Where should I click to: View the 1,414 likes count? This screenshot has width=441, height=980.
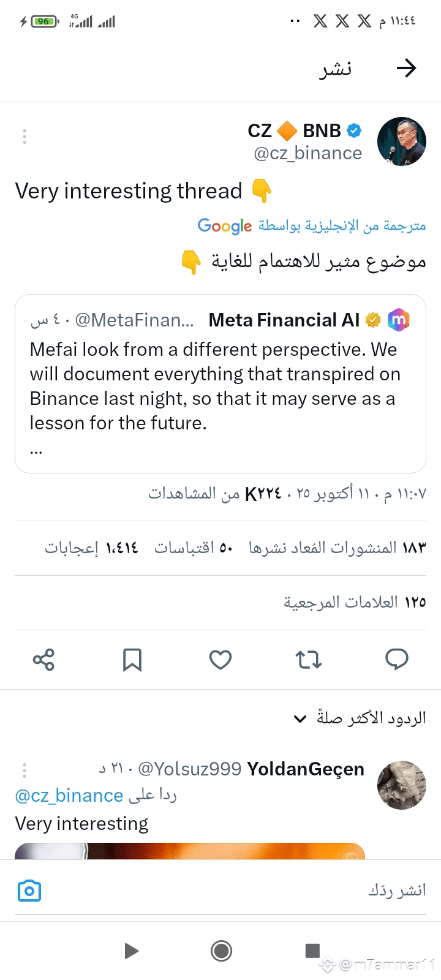[x=91, y=548]
